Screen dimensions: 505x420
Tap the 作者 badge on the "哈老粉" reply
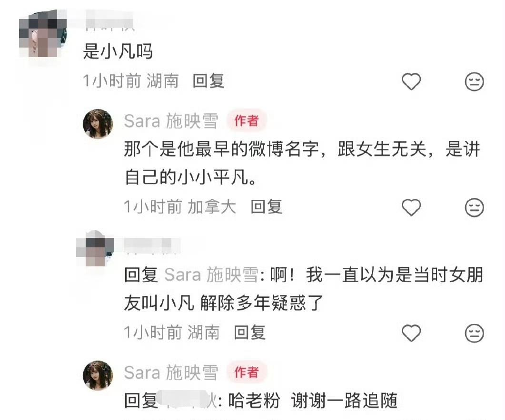[x=247, y=372]
